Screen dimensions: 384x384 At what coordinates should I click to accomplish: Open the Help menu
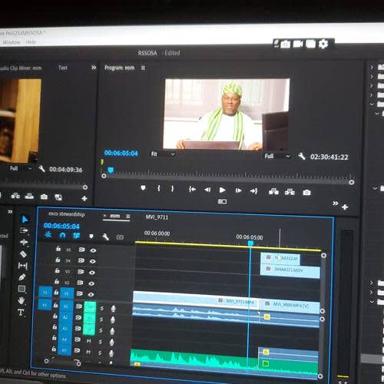[x=31, y=42]
